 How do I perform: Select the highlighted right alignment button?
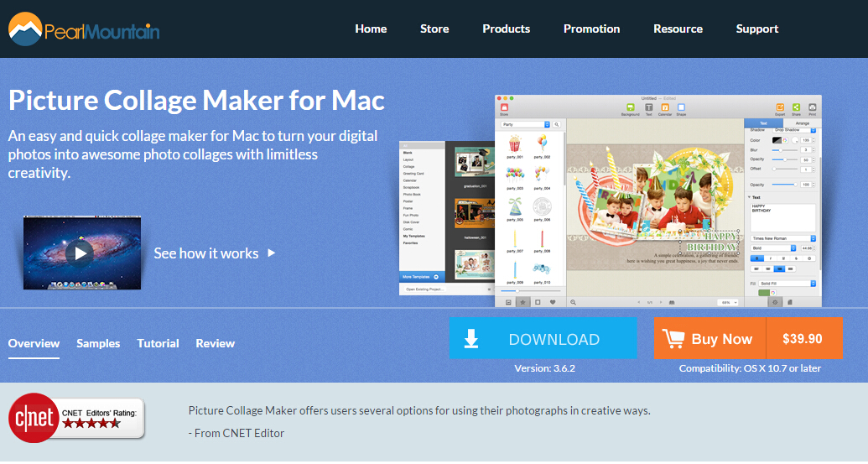(x=779, y=269)
